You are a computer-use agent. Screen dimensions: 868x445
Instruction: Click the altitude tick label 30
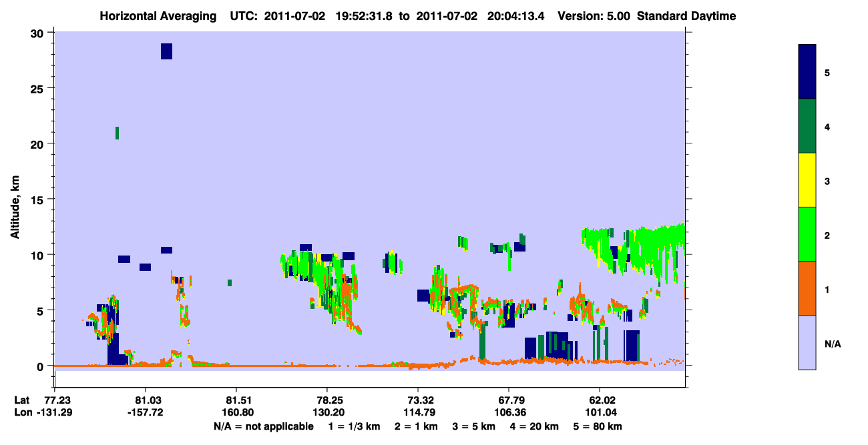click(39, 33)
